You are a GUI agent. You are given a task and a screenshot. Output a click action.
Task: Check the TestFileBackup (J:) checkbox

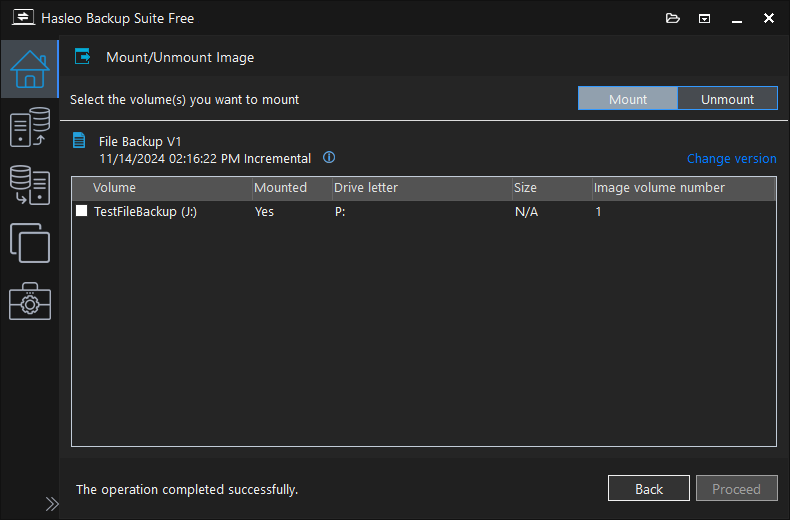pos(82,211)
